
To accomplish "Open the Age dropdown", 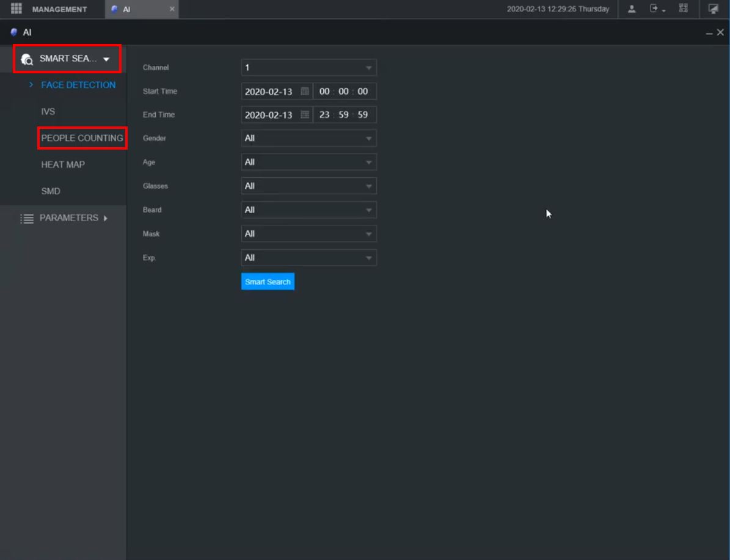I will click(308, 162).
